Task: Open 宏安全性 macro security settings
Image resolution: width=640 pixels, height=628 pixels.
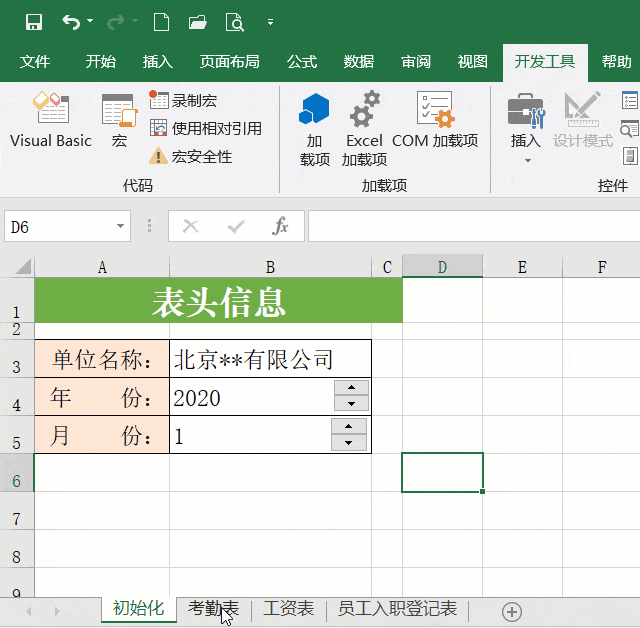Action: point(191,156)
